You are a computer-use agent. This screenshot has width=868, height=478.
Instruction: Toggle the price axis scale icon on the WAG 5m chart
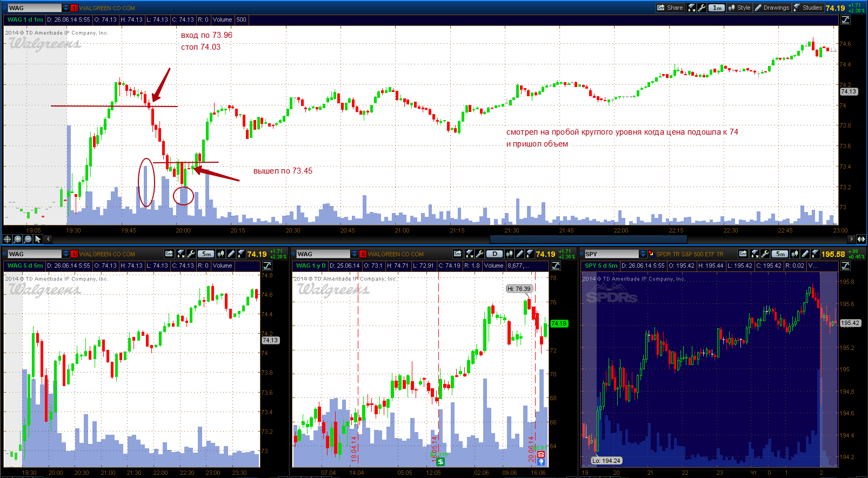[268, 265]
